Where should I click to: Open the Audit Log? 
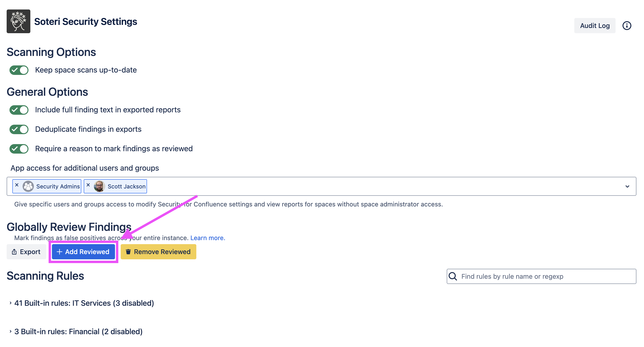click(x=594, y=26)
